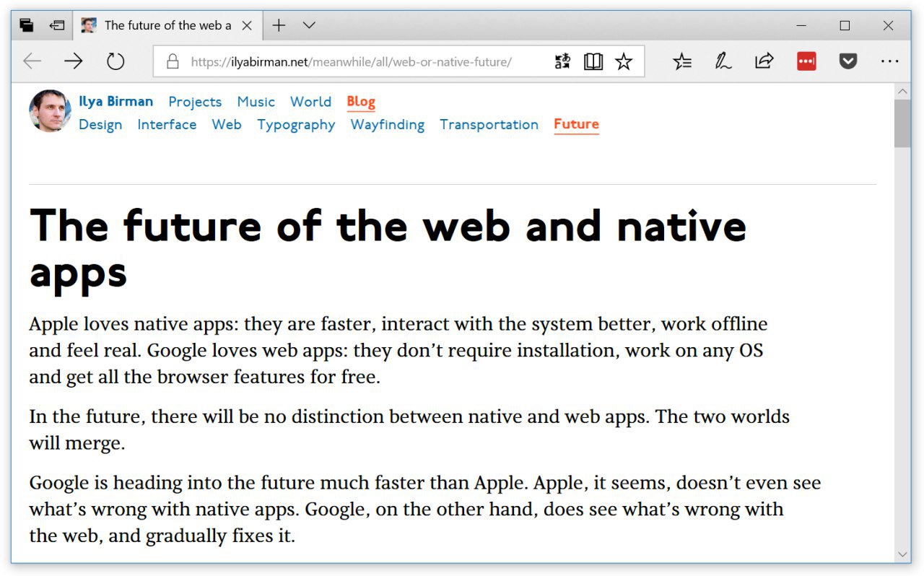Translate page icon in address bar
The height and width of the screenshot is (576, 924).
pyautogui.click(x=563, y=61)
